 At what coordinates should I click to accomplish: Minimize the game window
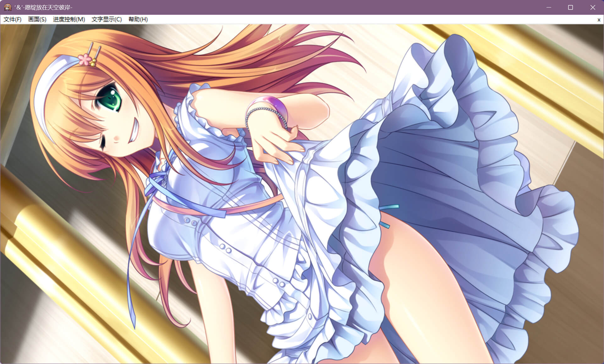tap(549, 7)
